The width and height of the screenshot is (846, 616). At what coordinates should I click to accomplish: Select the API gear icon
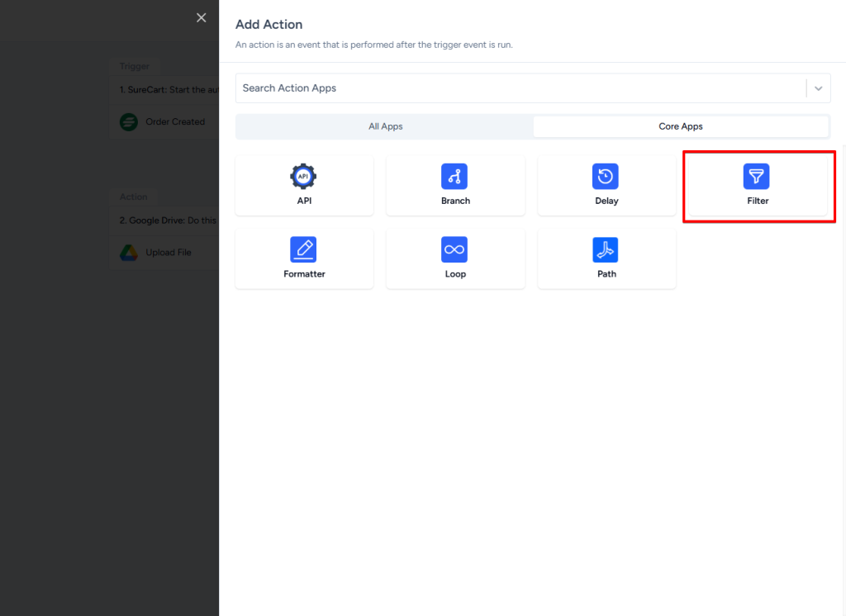[303, 176]
